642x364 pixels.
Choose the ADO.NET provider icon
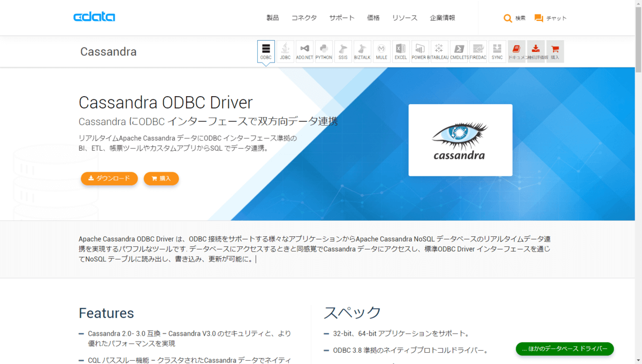coord(304,51)
